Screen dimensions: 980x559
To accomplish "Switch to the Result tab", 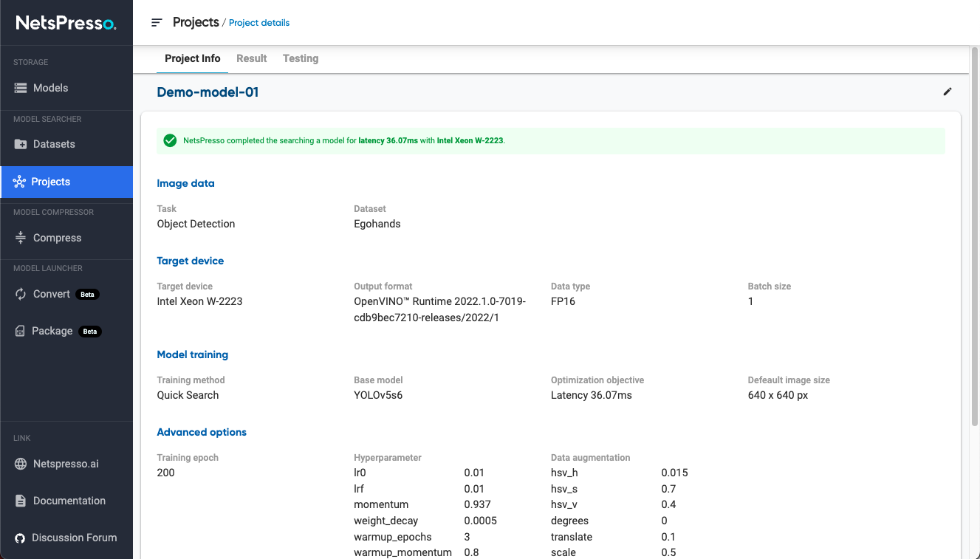I will (x=252, y=59).
